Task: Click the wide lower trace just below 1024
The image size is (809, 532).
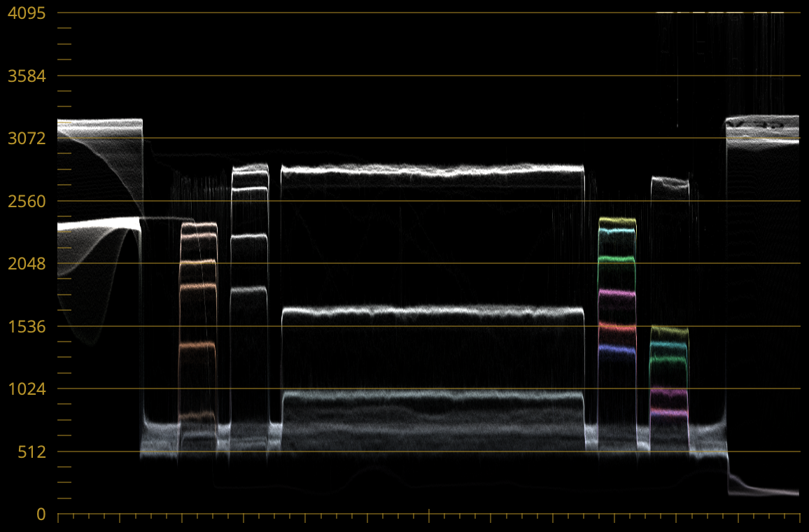Action: [432, 395]
